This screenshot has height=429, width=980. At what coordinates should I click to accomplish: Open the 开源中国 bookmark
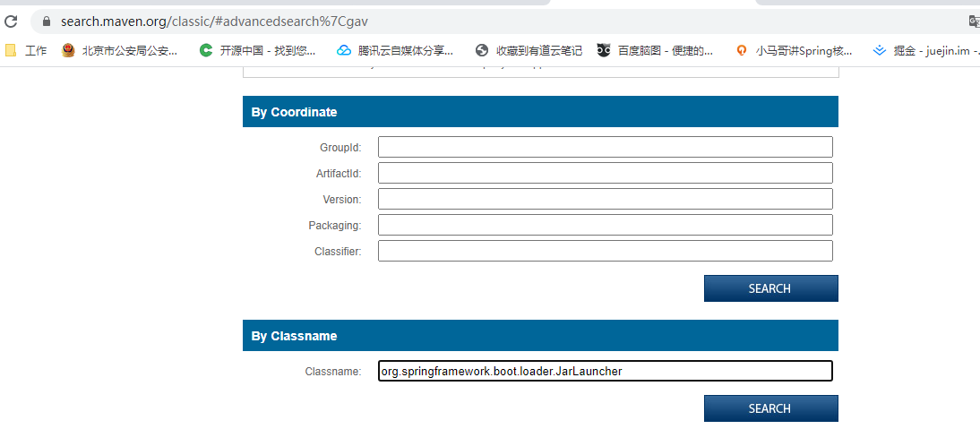click(258, 51)
